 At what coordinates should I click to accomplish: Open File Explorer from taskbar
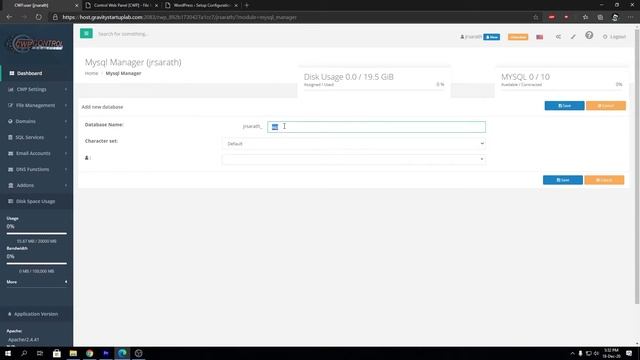pos(73,353)
